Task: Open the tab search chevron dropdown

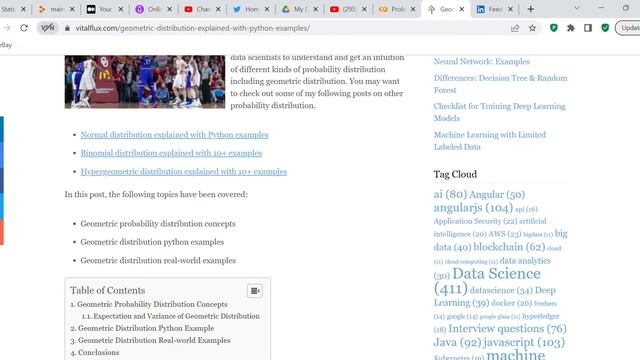Action: (x=577, y=8)
